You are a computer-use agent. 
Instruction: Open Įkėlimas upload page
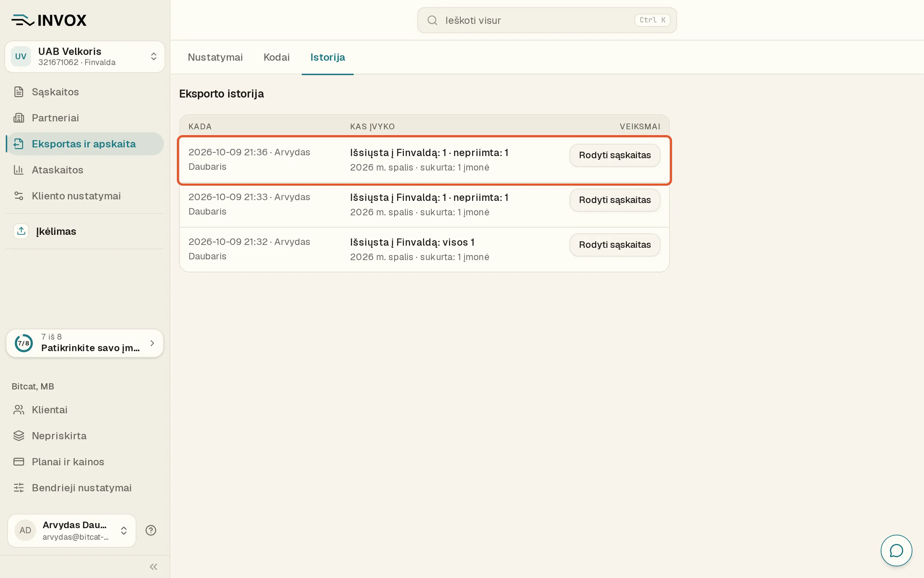click(x=85, y=231)
